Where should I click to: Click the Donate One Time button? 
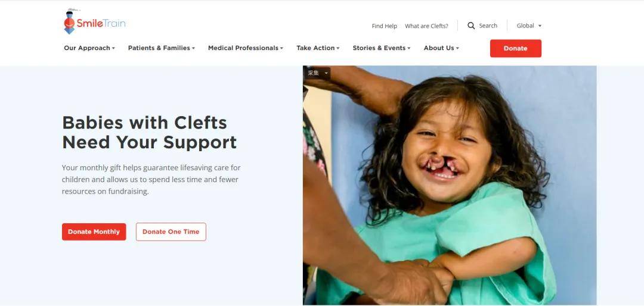point(171,232)
